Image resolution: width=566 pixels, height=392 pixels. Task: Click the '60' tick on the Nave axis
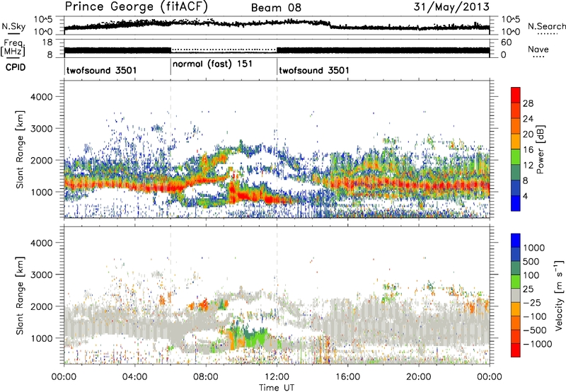coord(507,42)
